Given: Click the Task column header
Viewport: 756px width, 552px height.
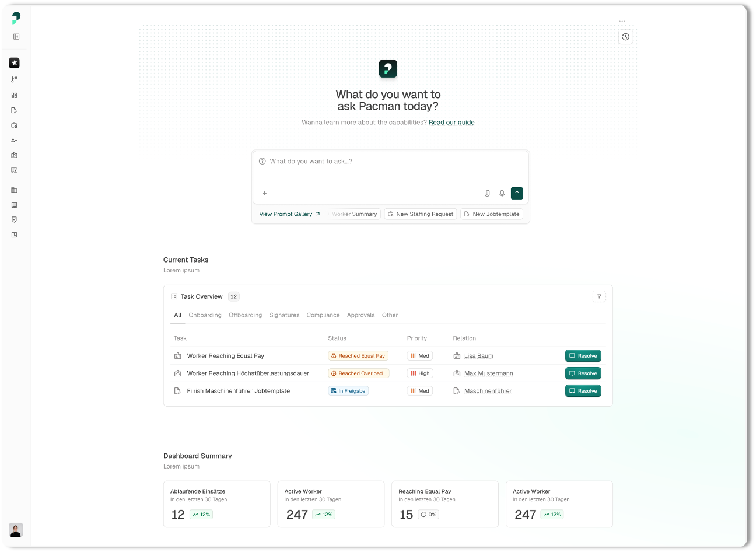Looking at the screenshot, I should pos(180,338).
